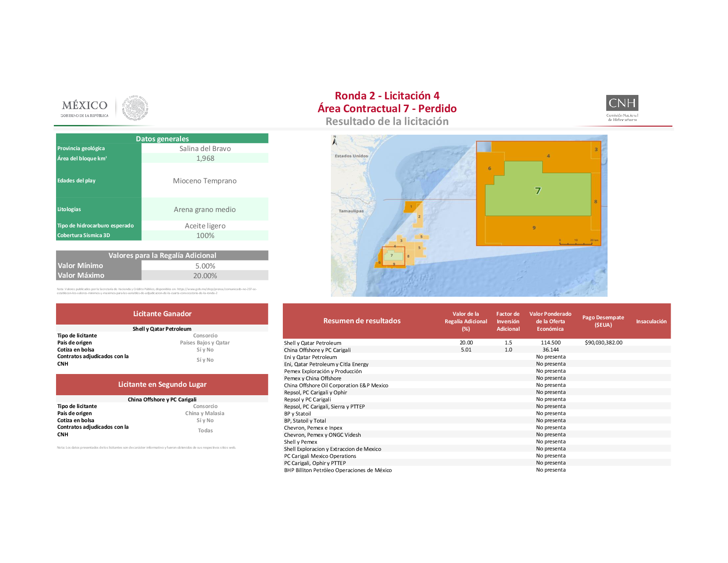Screen dimensions: 728x563
Task: Click 'China Offshore y PC Carigali' in left panel
Action: [x=162, y=400]
